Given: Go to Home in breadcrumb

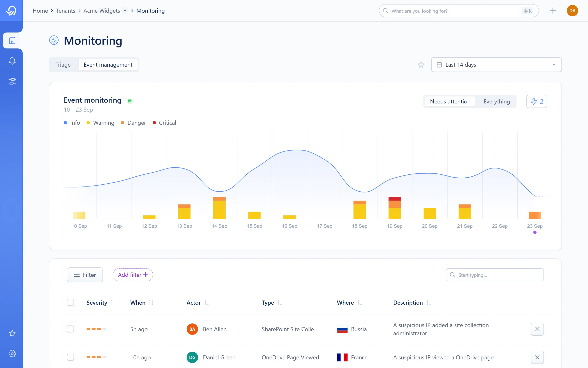Looking at the screenshot, I should pos(40,11).
